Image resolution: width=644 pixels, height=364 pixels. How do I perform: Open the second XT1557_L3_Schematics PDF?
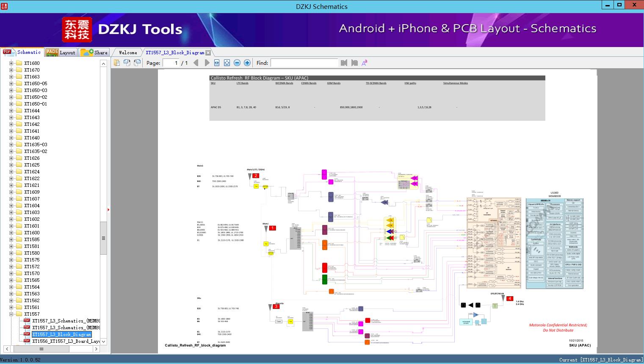[66, 328]
